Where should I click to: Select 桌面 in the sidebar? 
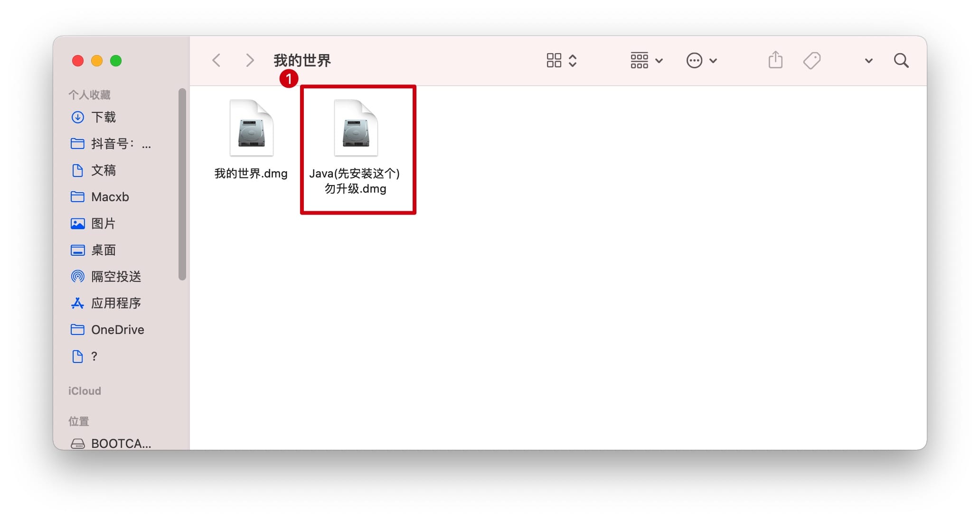[x=103, y=250]
